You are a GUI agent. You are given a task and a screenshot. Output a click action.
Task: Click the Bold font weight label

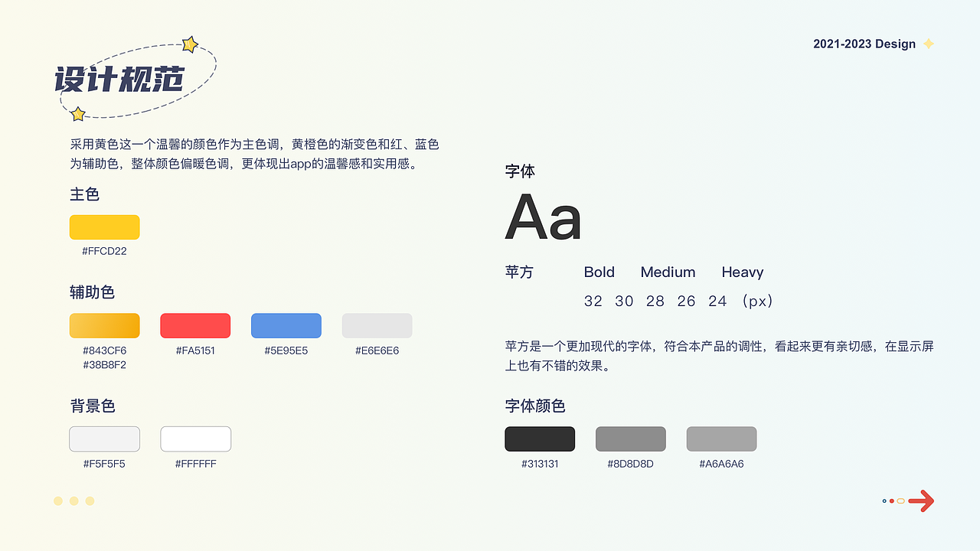click(x=599, y=272)
